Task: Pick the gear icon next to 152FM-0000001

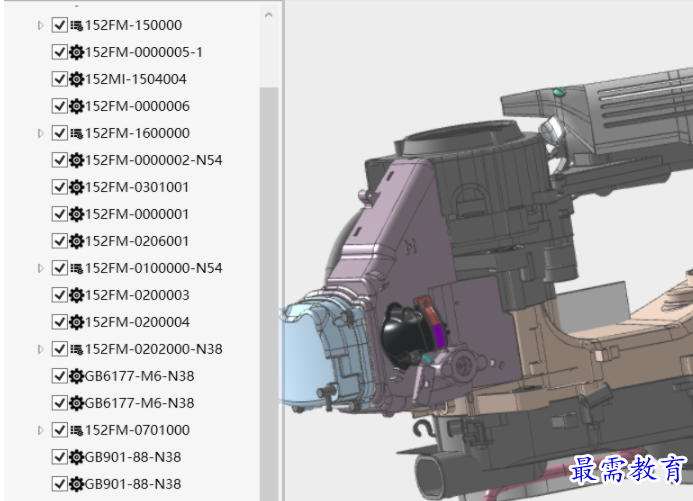Action: [x=76, y=214]
